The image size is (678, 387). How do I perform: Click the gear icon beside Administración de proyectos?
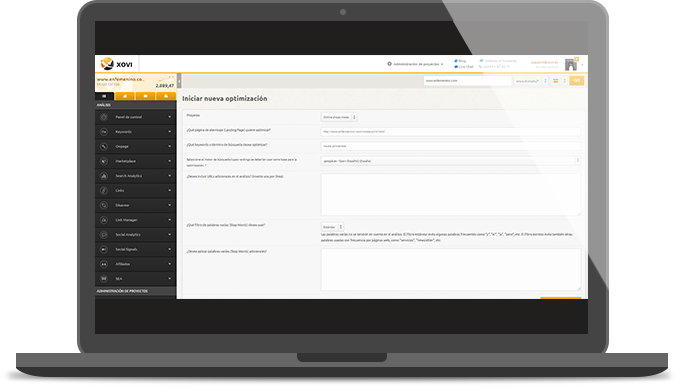coord(389,64)
